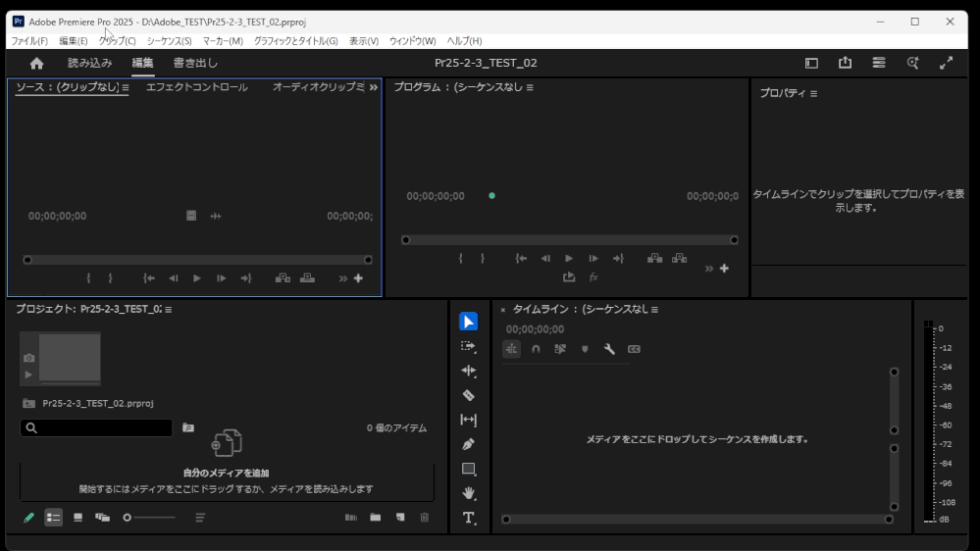Open the シーケンス(S) menu
The height and width of the screenshot is (551, 980).
click(169, 41)
